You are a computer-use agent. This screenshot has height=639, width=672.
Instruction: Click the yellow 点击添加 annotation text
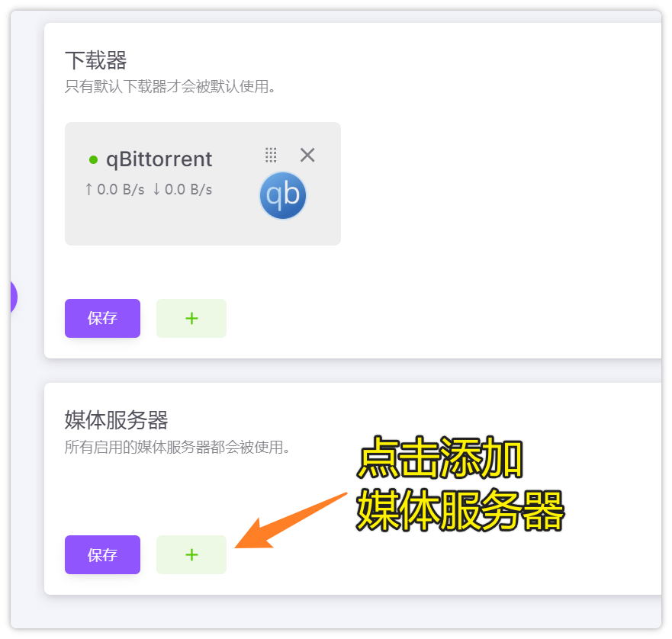coord(439,458)
